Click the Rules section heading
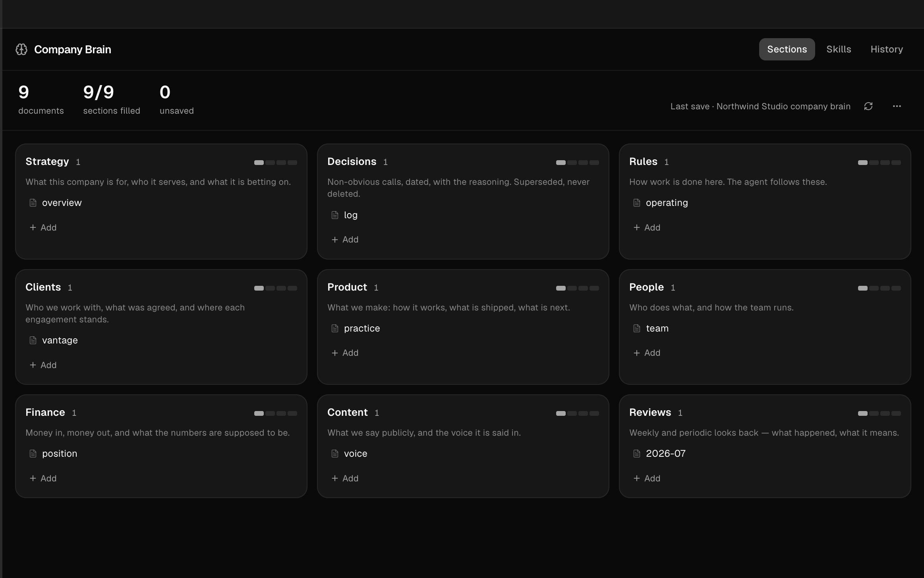 (643, 161)
